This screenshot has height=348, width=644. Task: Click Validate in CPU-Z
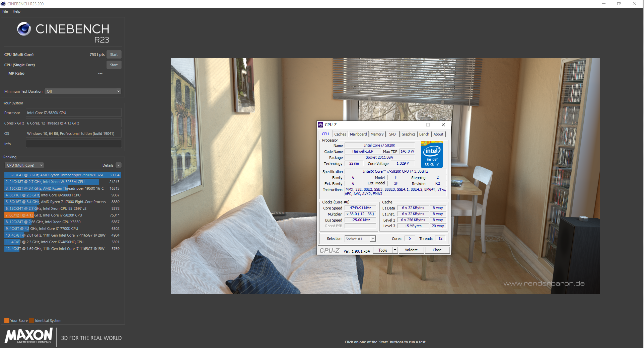pos(411,250)
